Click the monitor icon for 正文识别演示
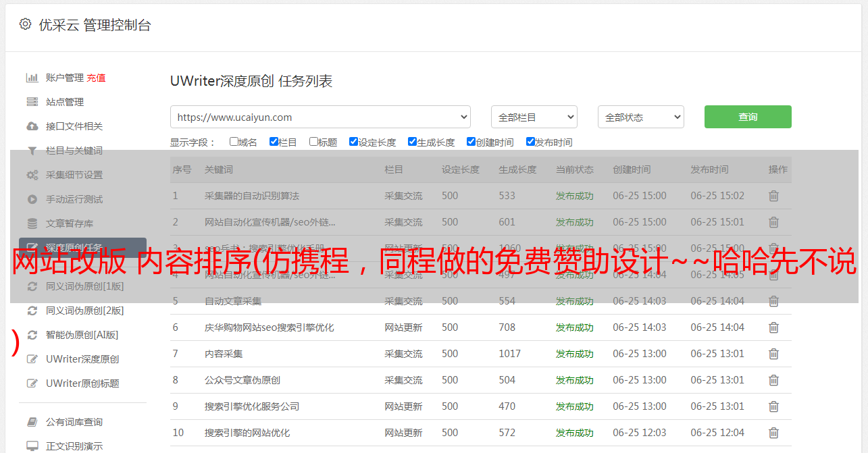The height and width of the screenshot is (453, 868). click(32, 446)
